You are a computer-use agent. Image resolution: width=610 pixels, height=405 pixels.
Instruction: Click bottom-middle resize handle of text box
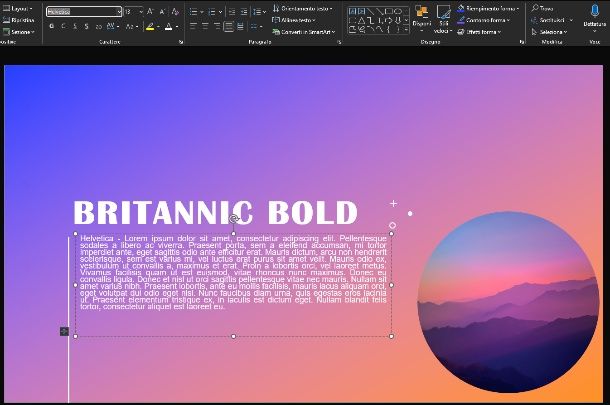coord(233,336)
